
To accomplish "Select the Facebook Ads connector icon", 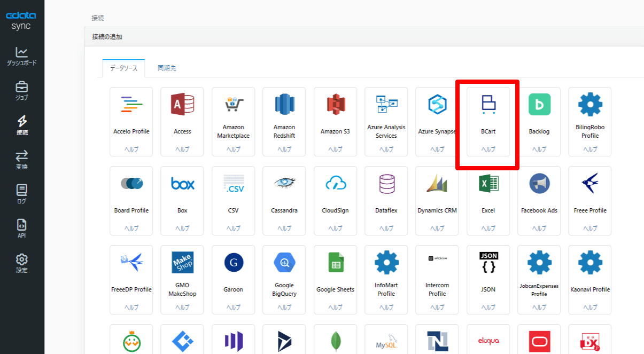I will click(539, 183).
